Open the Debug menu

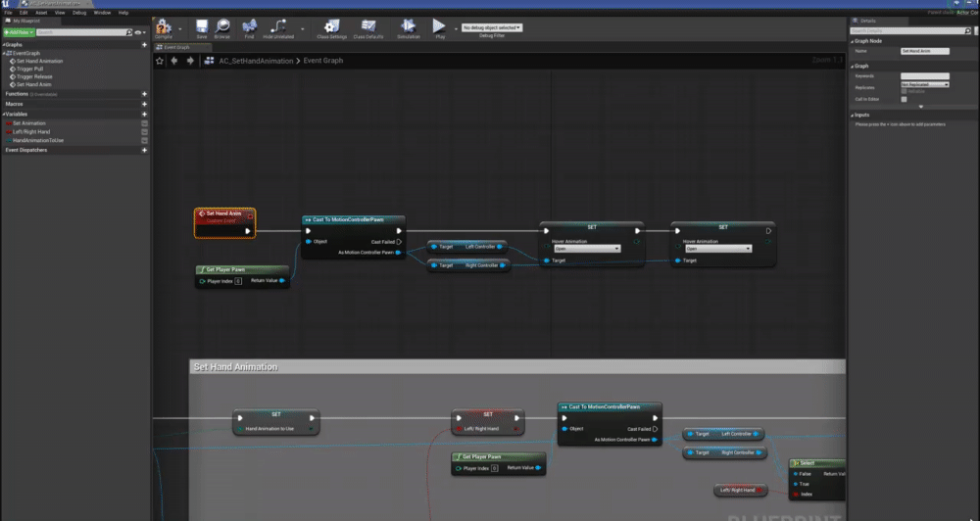(79, 13)
